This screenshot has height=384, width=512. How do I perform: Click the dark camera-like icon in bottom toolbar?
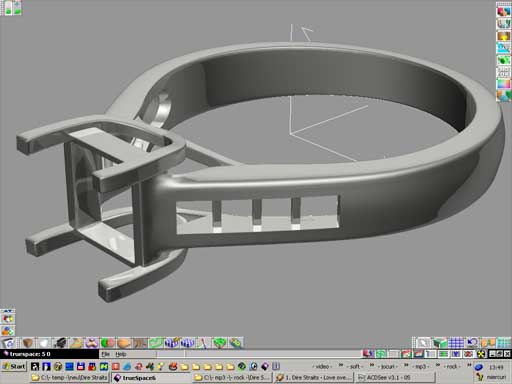coord(60,343)
